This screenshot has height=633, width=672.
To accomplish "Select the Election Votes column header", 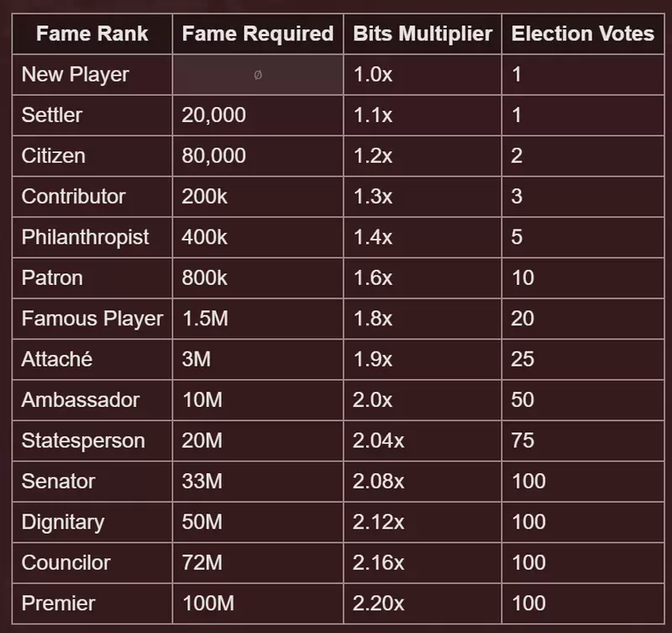I will pos(582,34).
